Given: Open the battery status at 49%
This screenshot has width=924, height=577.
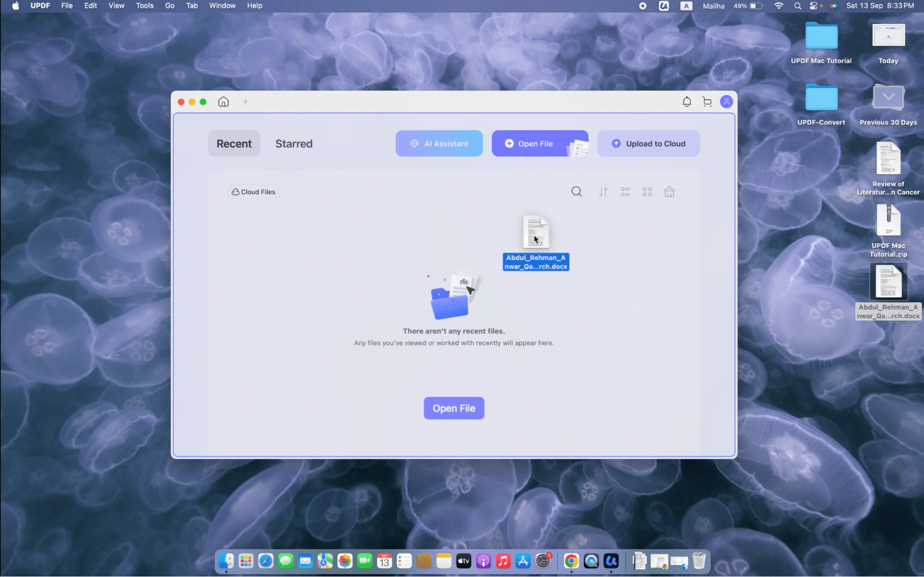Looking at the screenshot, I should (x=748, y=6).
